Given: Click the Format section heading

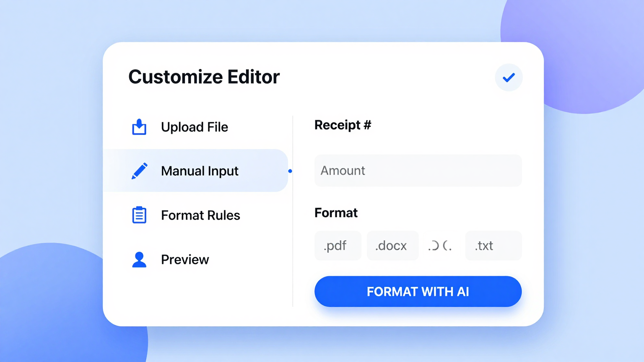Looking at the screenshot, I should 335,212.
